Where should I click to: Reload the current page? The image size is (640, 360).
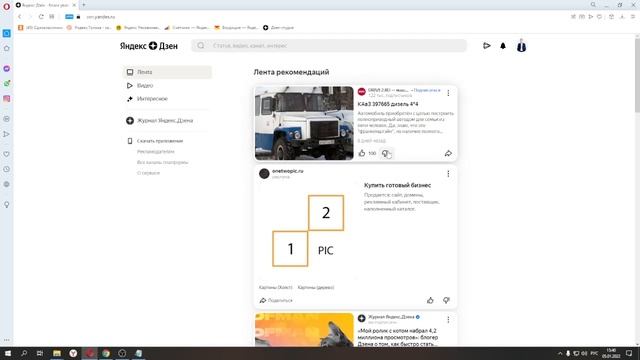[41, 17]
